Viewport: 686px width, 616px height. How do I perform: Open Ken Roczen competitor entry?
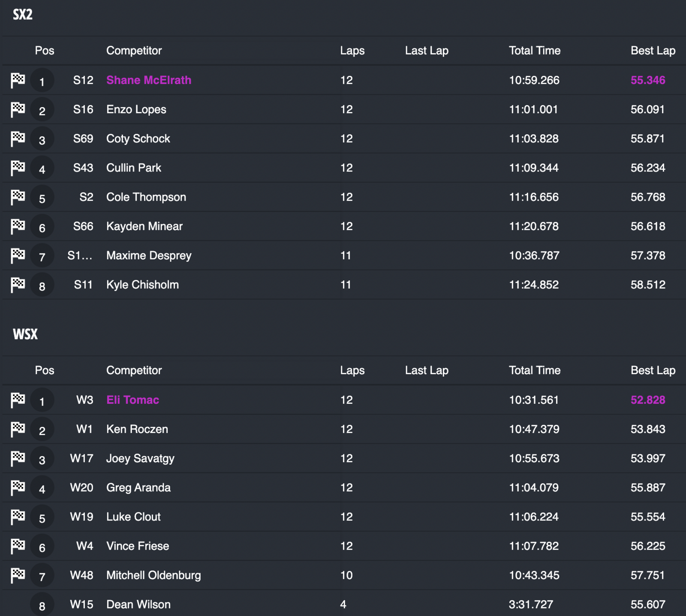click(x=137, y=429)
